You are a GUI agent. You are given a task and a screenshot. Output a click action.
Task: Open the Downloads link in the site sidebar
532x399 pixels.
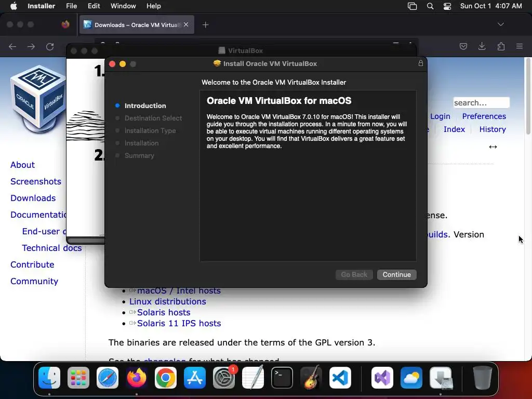pyautogui.click(x=33, y=198)
